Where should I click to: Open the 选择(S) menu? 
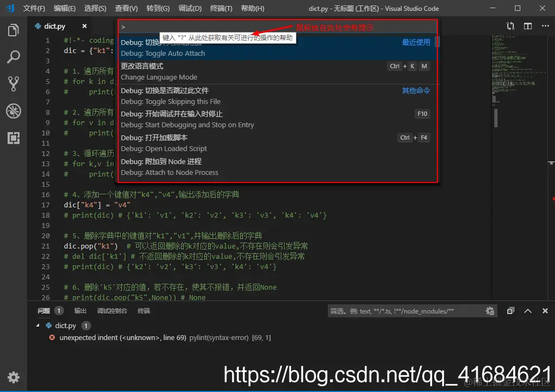coord(95,9)
